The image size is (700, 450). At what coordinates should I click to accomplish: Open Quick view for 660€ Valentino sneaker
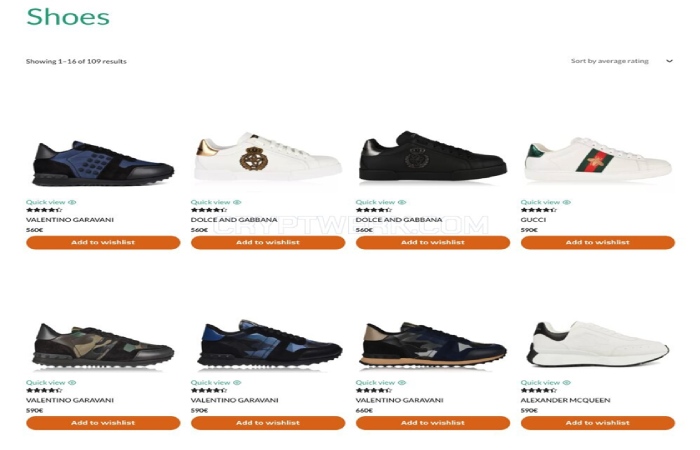[x=381, y=383]
